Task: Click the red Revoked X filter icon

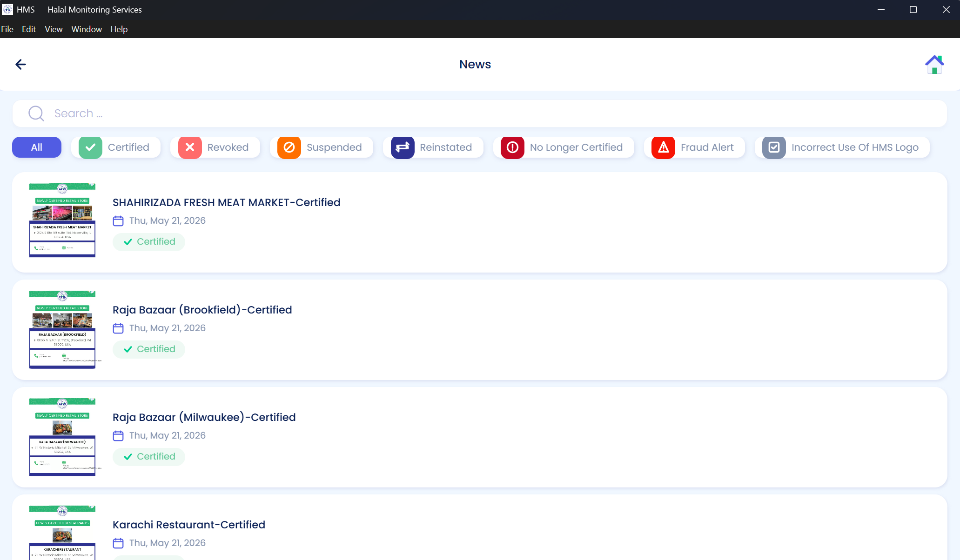Action: click(x=190, y=147)
